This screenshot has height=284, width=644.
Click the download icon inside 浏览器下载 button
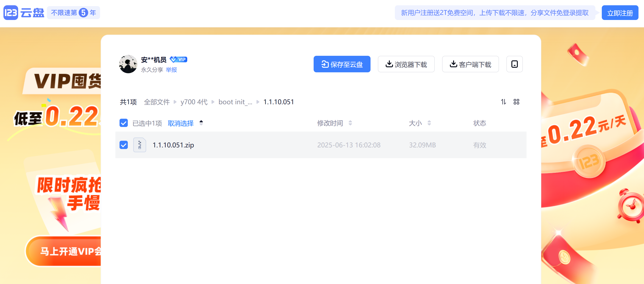(389, 64)
